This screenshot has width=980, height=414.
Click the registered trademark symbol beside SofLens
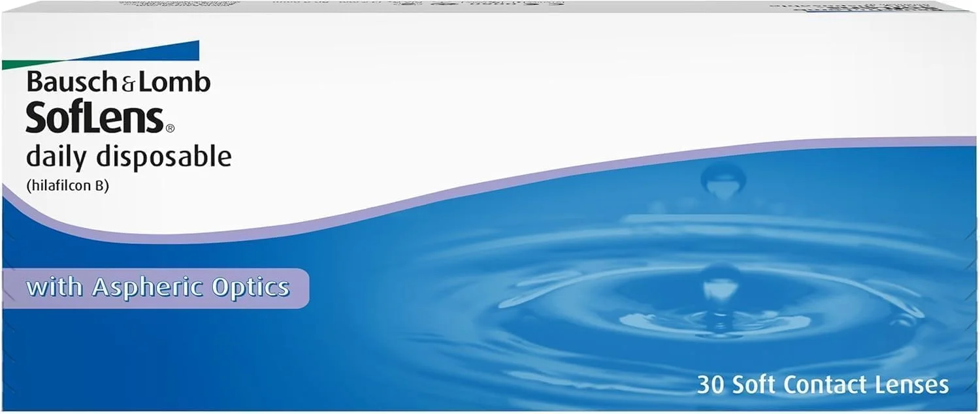[171, 129]
